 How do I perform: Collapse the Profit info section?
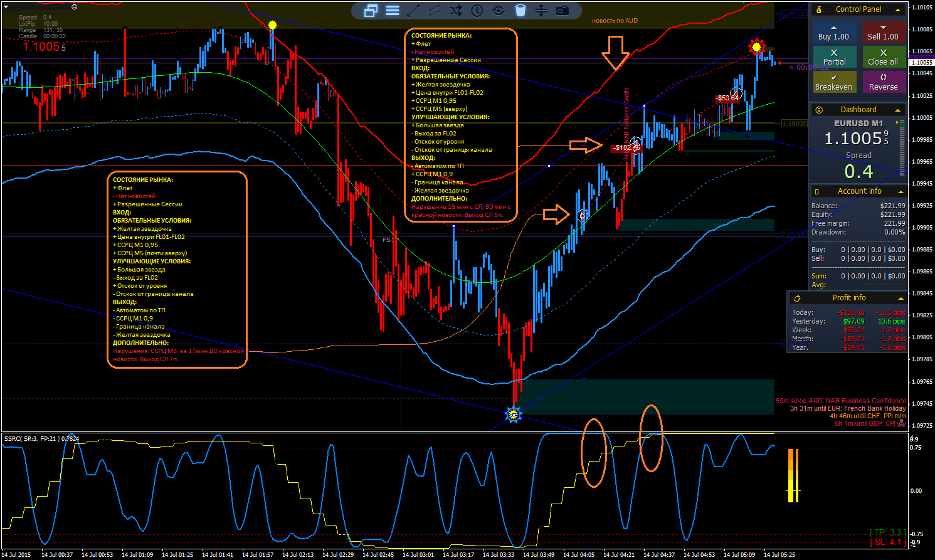[x=901, y=298]
